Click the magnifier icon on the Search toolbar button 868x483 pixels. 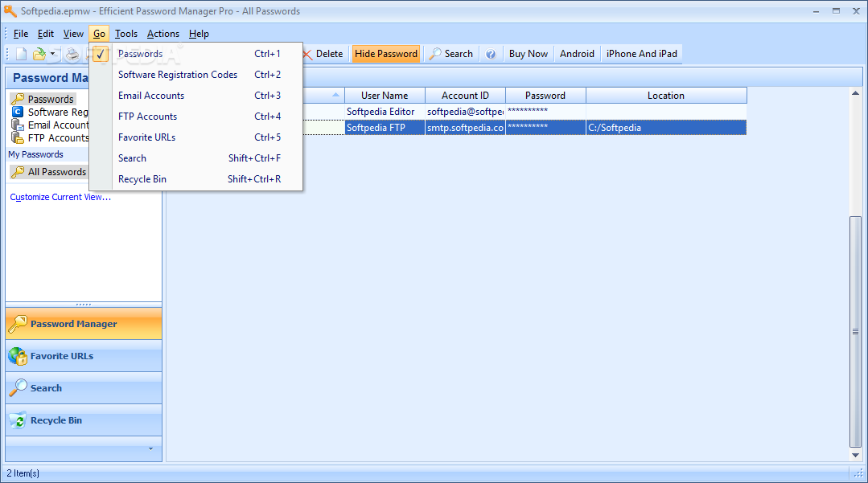436,54
